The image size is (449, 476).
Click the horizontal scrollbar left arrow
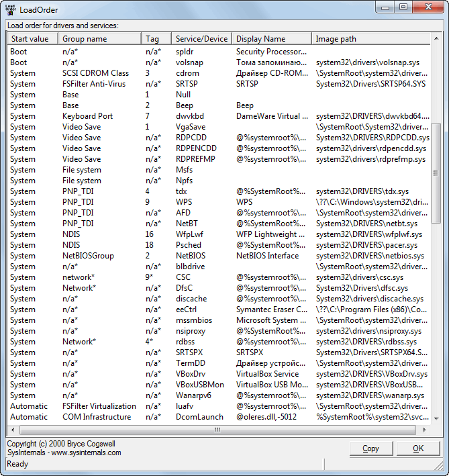(13, 430)
